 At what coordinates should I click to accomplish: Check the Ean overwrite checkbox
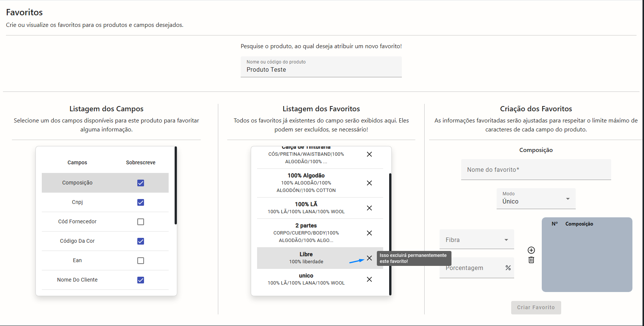click(141, 261)
